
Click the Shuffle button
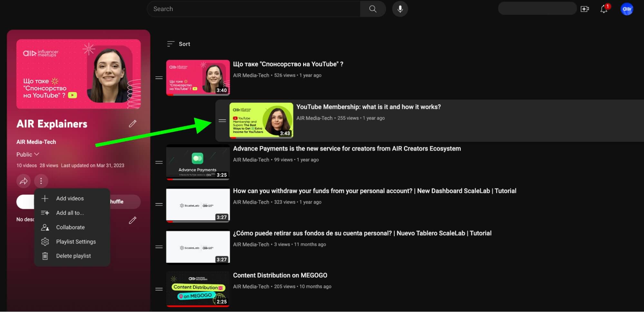[125, 202]
